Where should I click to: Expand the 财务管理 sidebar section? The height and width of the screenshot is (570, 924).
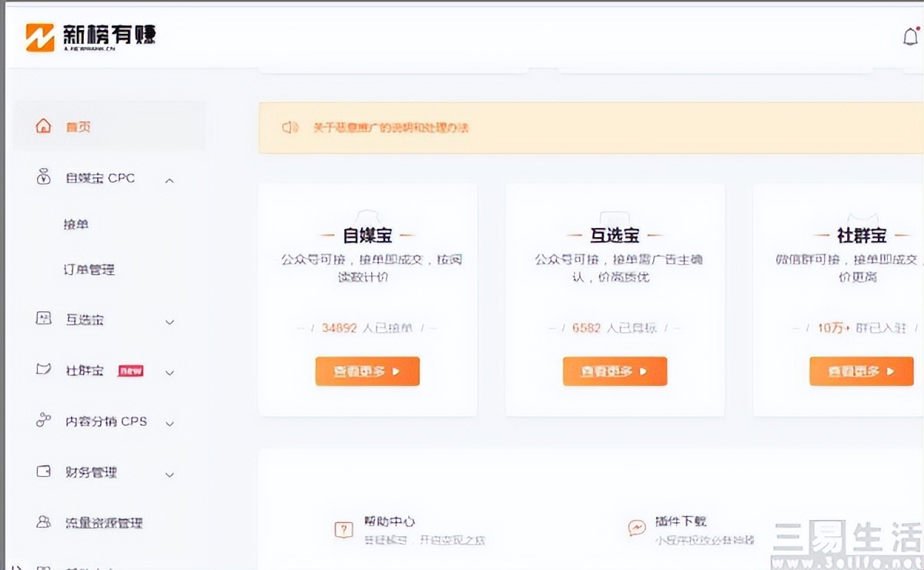tap(169, 474)
